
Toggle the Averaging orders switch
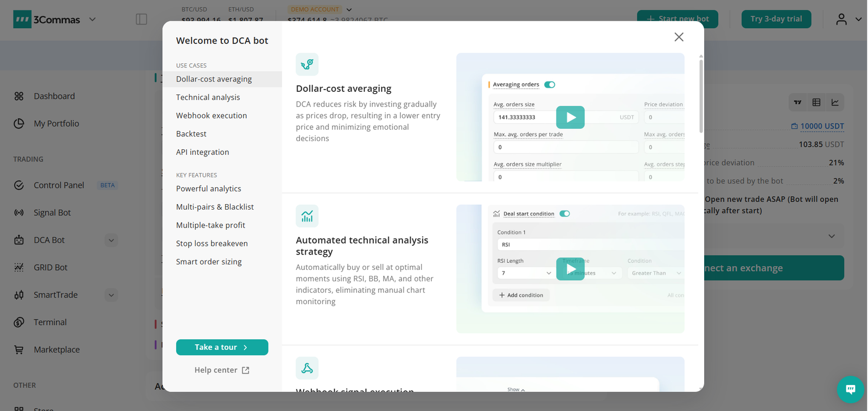[x=550, y=85]
